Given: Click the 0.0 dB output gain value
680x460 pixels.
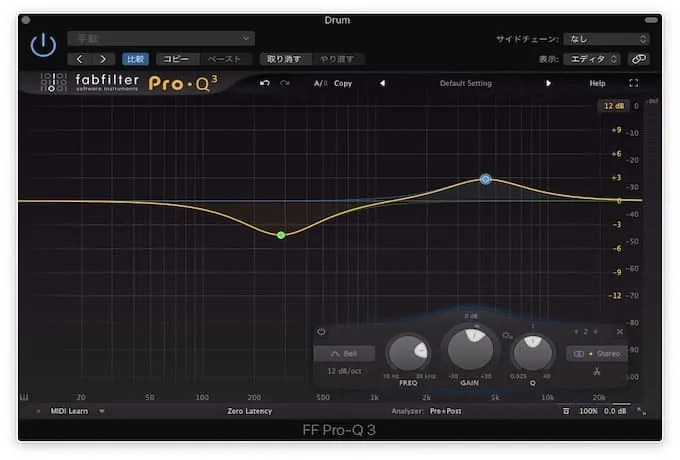Looking at the screenshot, I should 615,411.
